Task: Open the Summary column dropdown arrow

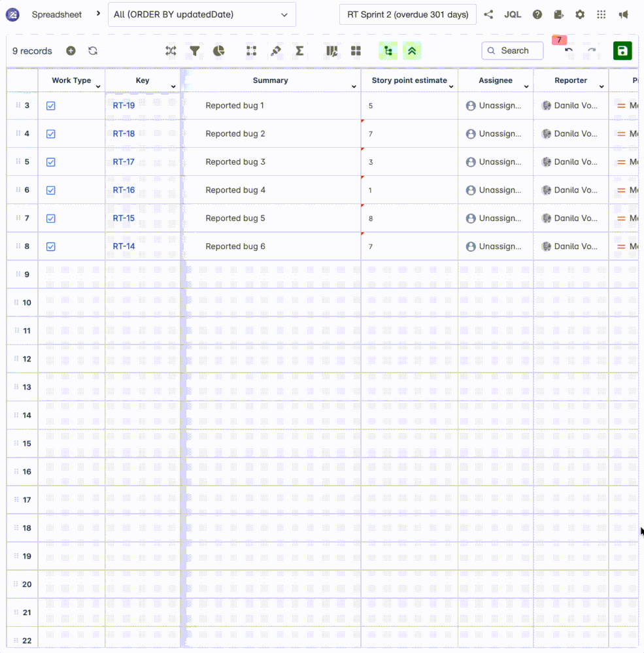Action: pos(354,86)
